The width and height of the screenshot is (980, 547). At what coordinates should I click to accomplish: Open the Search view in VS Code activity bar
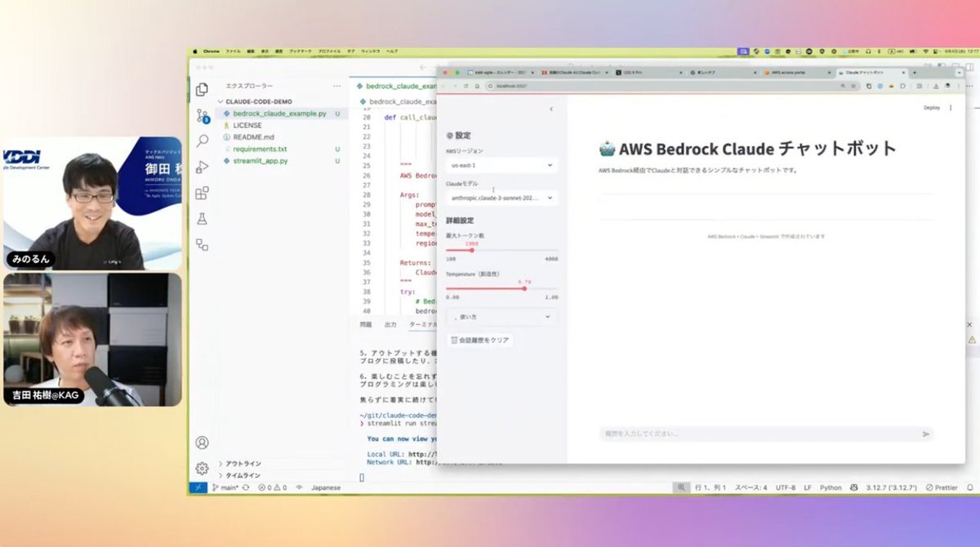click(x=202, y=141)
